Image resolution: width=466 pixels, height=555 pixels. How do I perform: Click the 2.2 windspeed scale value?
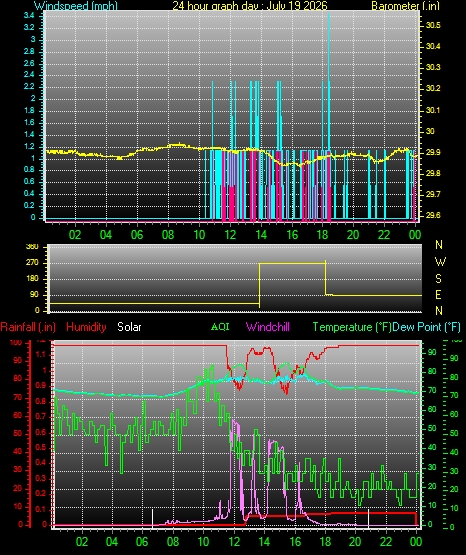(29, 86)
